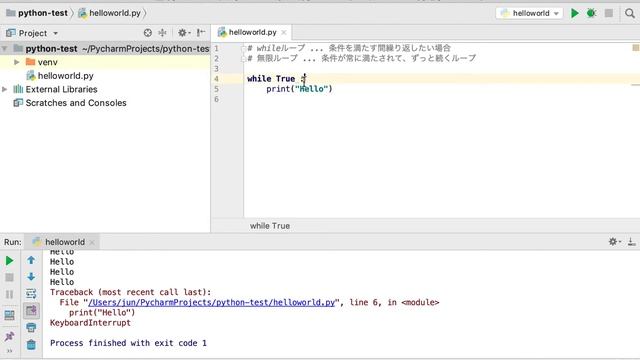
Task: Click 'Process finished with exit code 1' line
Action: [128, 343]
